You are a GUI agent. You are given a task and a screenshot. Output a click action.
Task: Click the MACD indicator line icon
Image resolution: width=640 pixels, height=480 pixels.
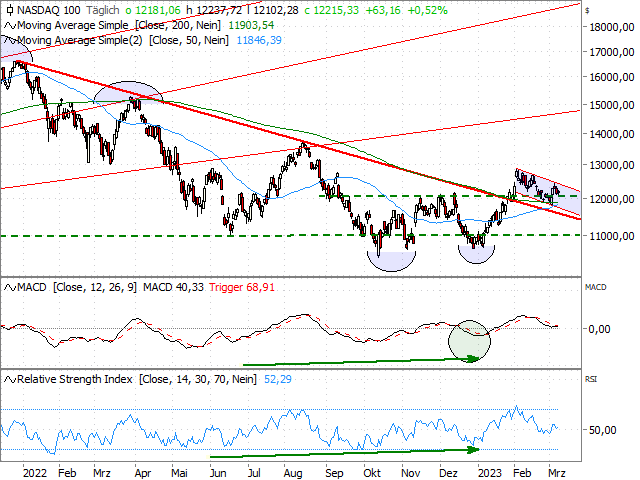point(10,288)
